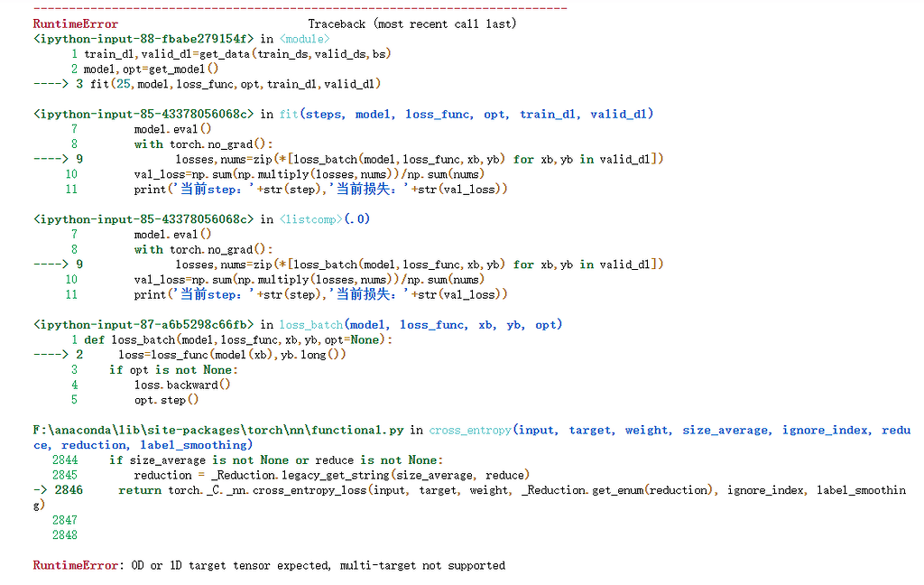
Task: Click the cross_entropy function name in the header
Action: click(x=470, y=430)
